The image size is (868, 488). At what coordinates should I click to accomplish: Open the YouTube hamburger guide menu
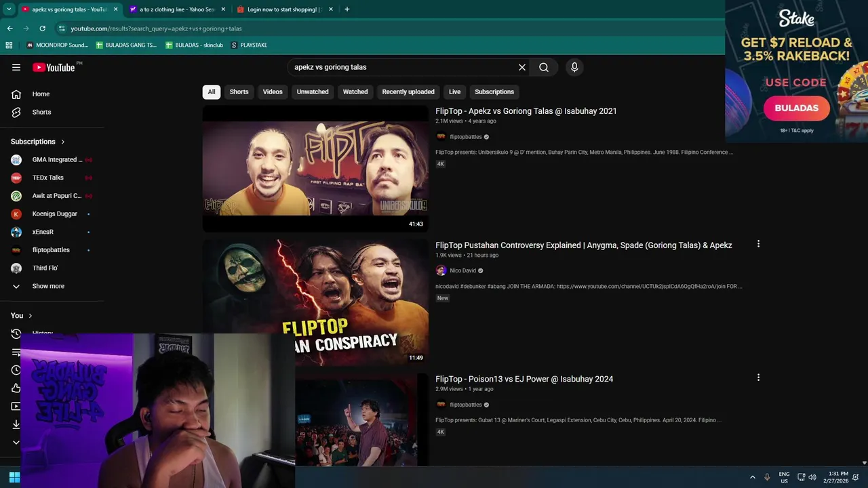(x=16, y=67)
